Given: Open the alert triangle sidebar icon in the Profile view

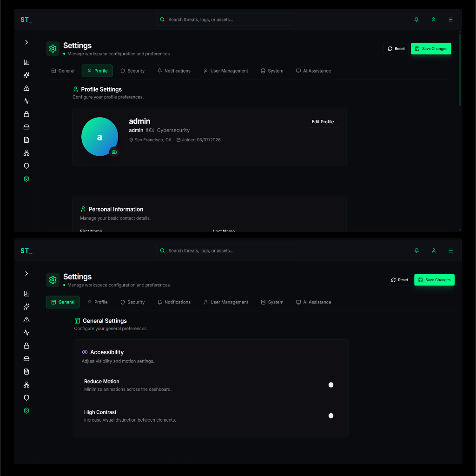Looking at the screenshot, I should point(26,88).
